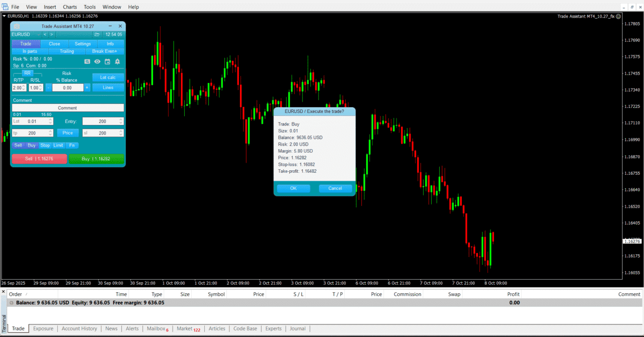The height and width of the screenshot is (337, 644).
Task: Go to next symbol with right arrow
Action: tap(51, 35)
